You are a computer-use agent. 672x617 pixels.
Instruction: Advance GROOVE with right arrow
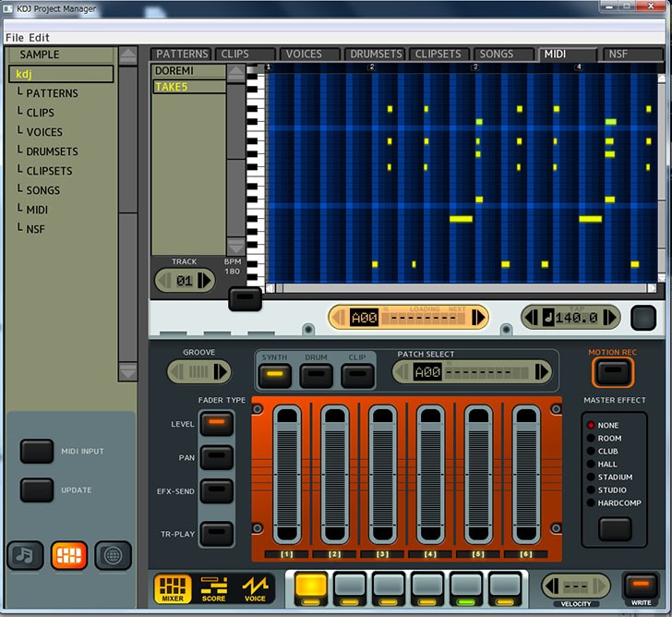click(x=221, y=371)
